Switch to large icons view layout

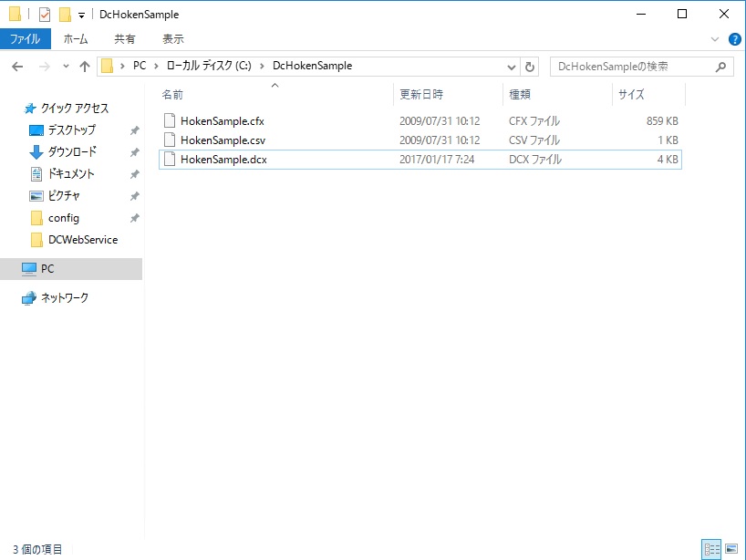click(731, 549)
